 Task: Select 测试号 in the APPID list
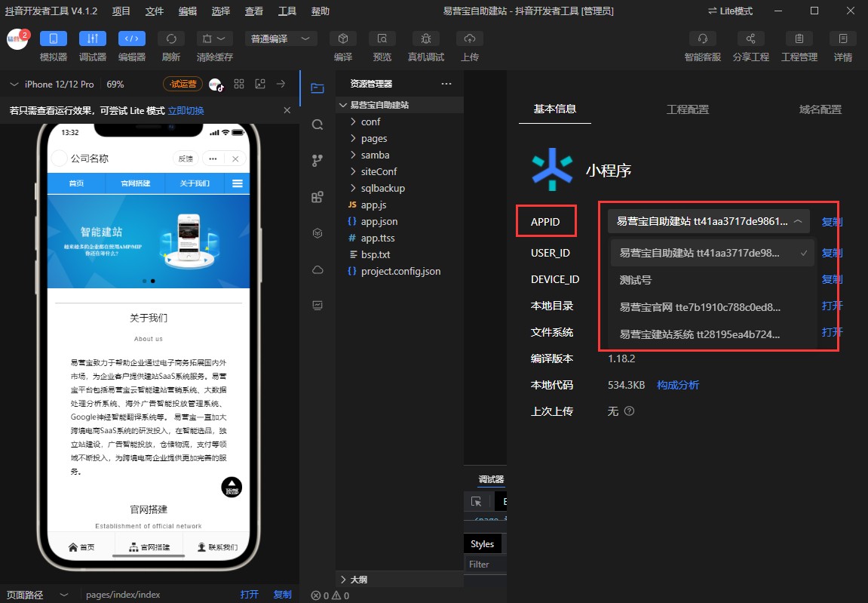click(713, 280)
